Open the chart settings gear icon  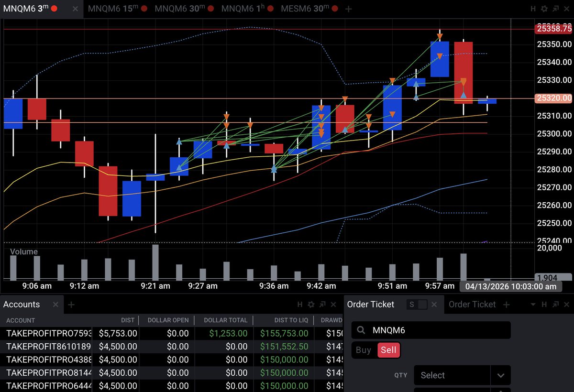pyautogui.click(x=545, y=9)
